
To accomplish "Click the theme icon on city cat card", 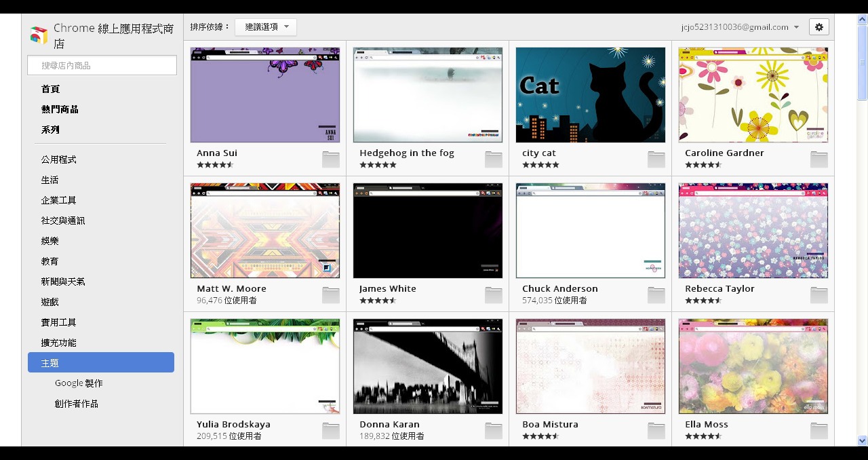I will (656, 159).
